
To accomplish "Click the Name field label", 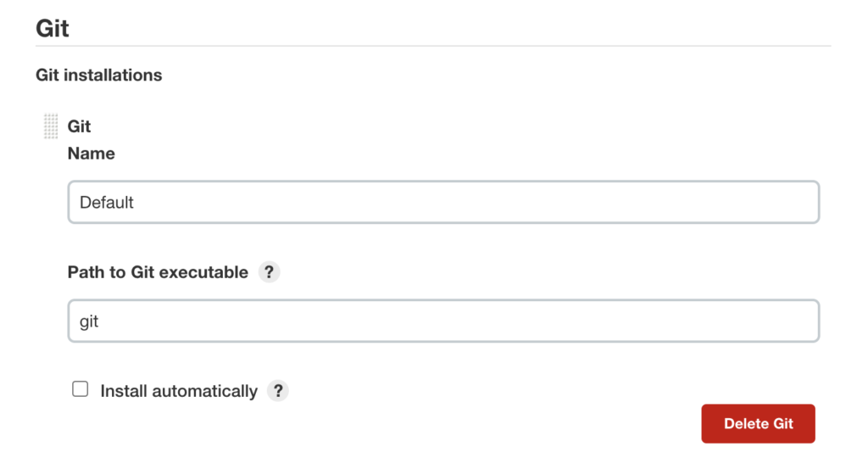I will pos(91,154).
